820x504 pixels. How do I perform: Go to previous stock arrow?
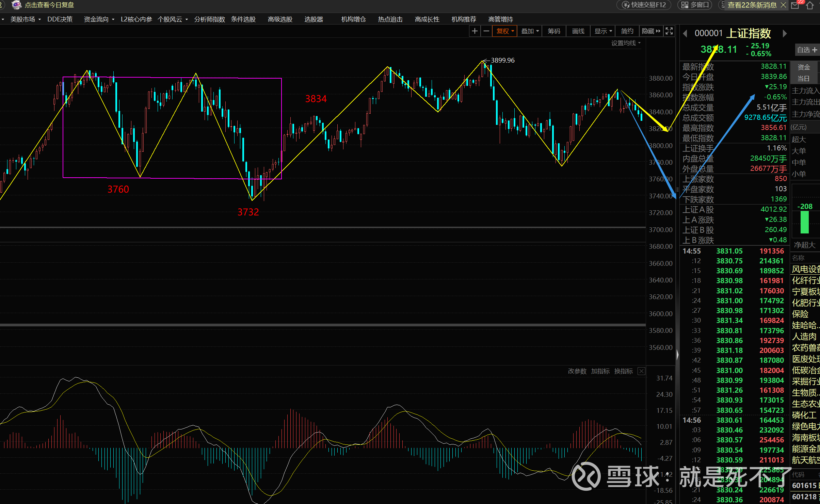point(685,33)
